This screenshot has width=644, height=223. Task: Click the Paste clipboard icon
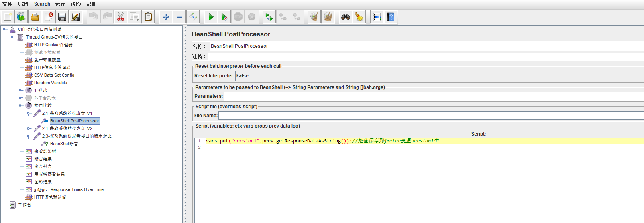coord(148,17)
